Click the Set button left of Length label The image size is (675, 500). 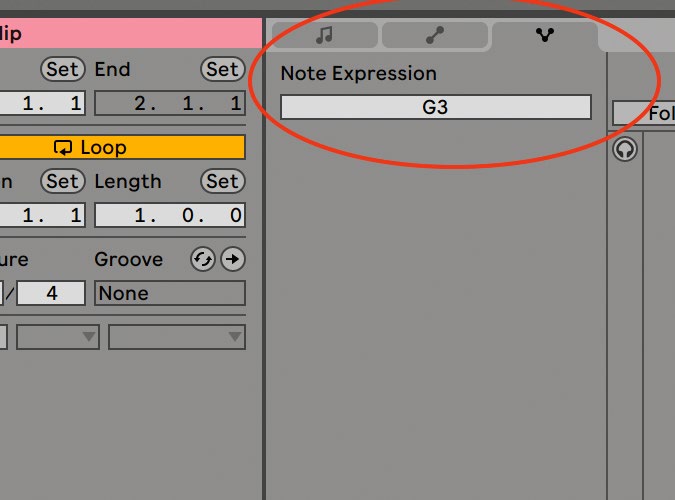[63, 181]
